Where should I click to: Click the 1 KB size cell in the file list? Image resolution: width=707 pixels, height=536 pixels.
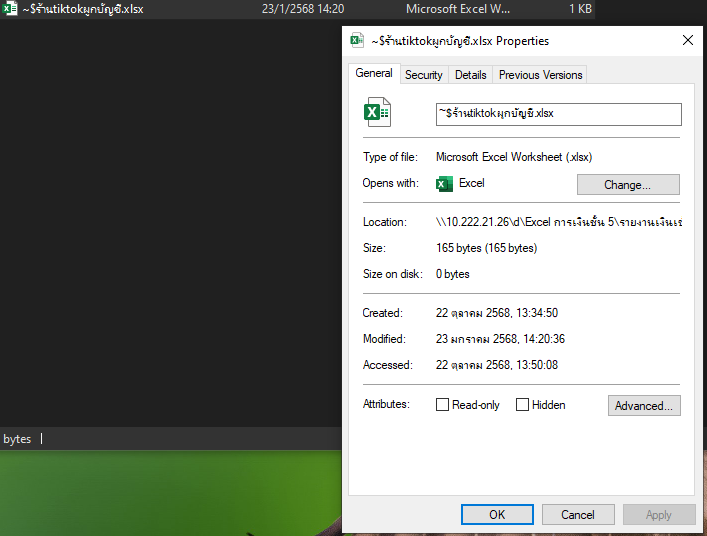(x=580, y=9)
